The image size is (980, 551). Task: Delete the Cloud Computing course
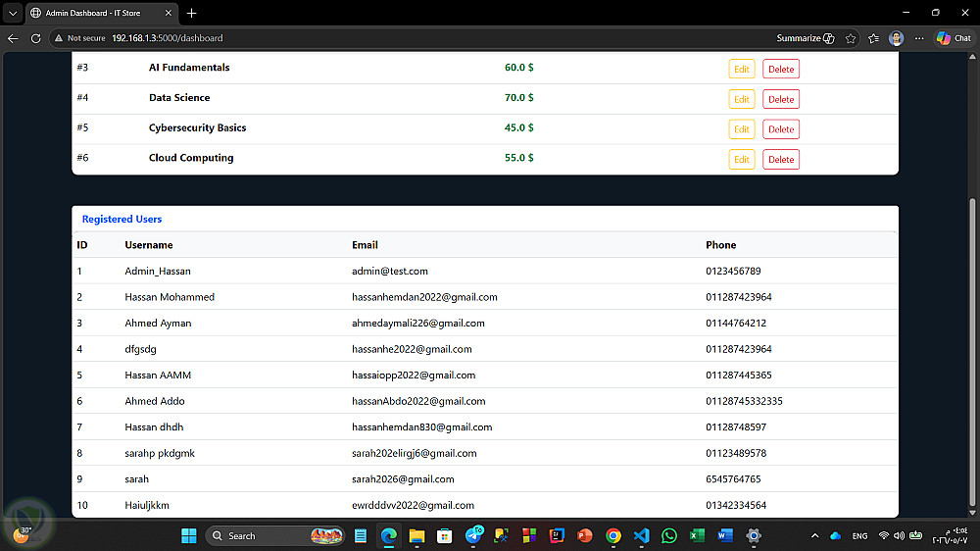(781, 159)
